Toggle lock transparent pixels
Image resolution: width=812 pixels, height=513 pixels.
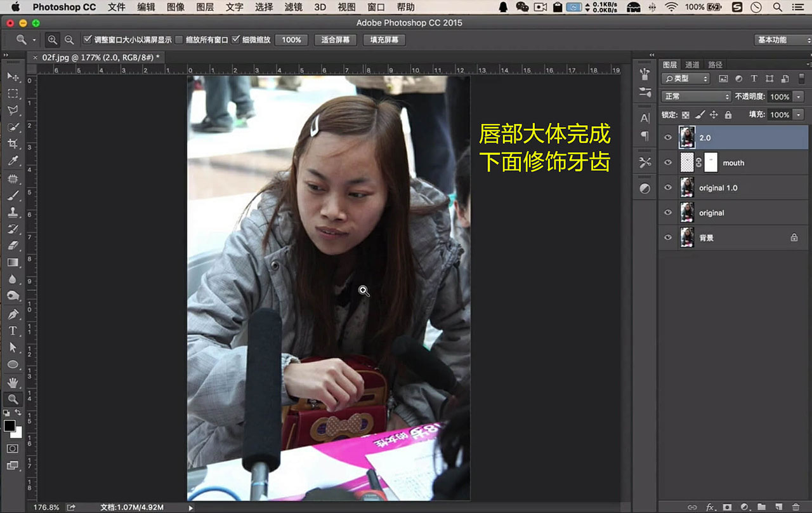(685, 115)
